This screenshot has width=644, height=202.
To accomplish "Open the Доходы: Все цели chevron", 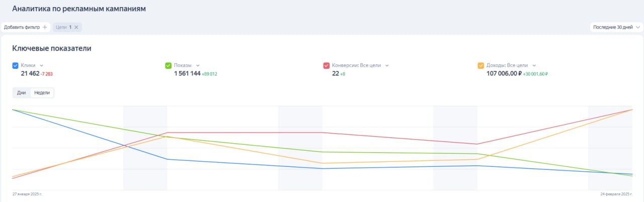I will pyautogui.click(x=534, y=65).
